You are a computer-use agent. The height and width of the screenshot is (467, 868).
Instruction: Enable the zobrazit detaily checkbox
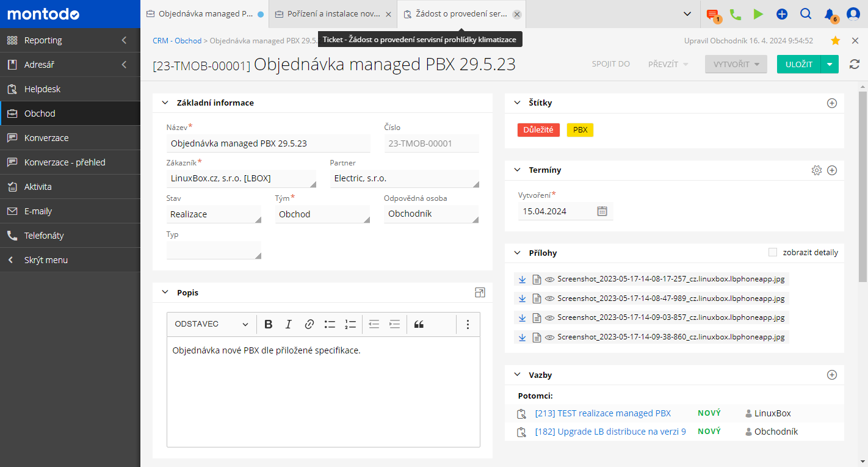773,252
